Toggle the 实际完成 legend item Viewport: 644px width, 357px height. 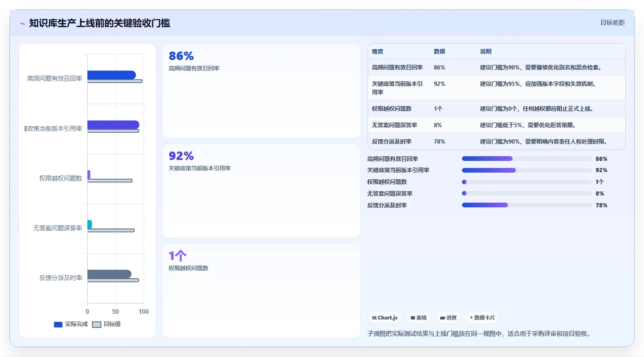71,324
